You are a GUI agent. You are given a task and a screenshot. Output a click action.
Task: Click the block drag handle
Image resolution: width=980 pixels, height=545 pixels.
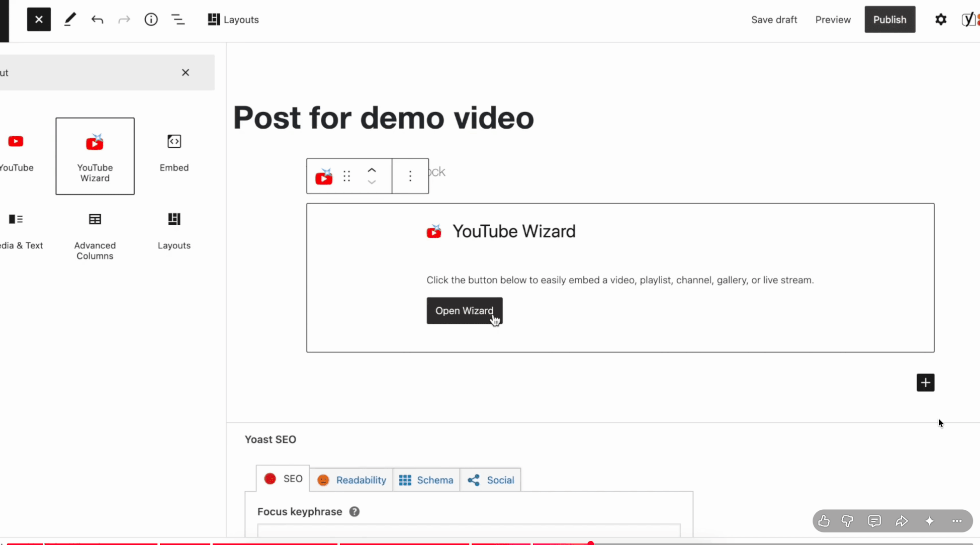coord(346,176)
